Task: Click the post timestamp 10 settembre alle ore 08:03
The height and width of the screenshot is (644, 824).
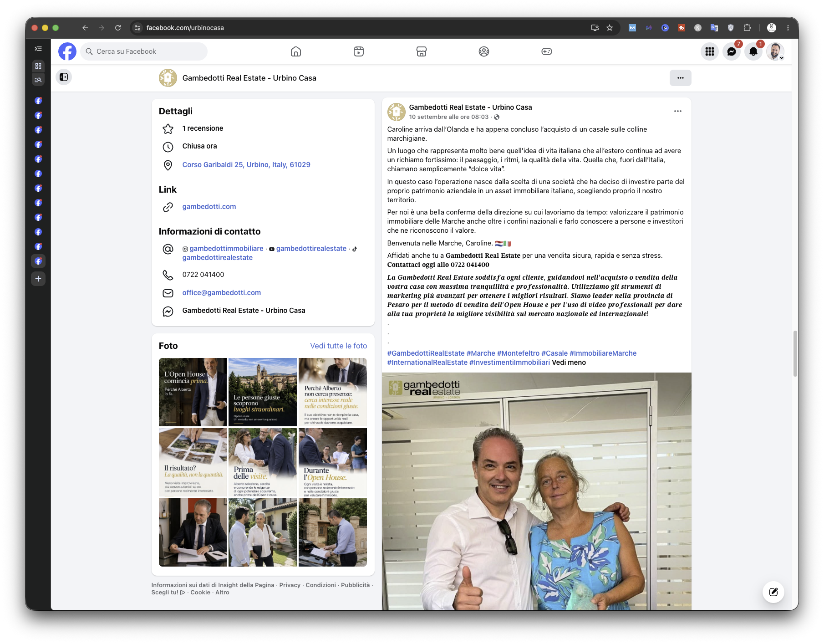Action: pyautogui.click(x=448, y=117)
